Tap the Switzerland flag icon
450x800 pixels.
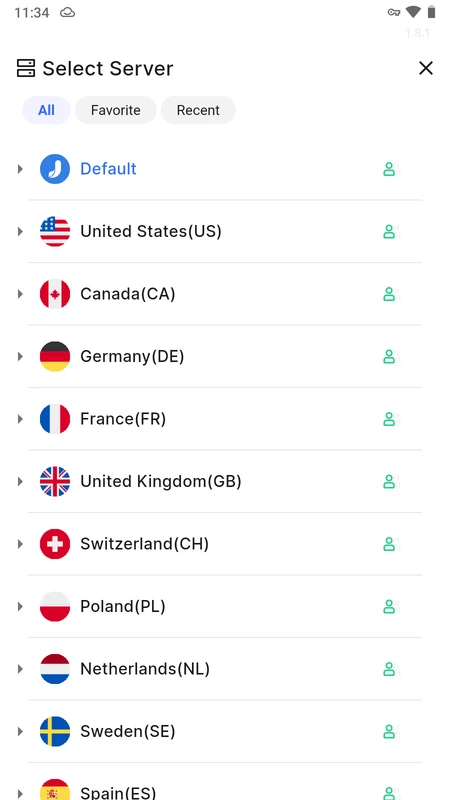[55, 544]
